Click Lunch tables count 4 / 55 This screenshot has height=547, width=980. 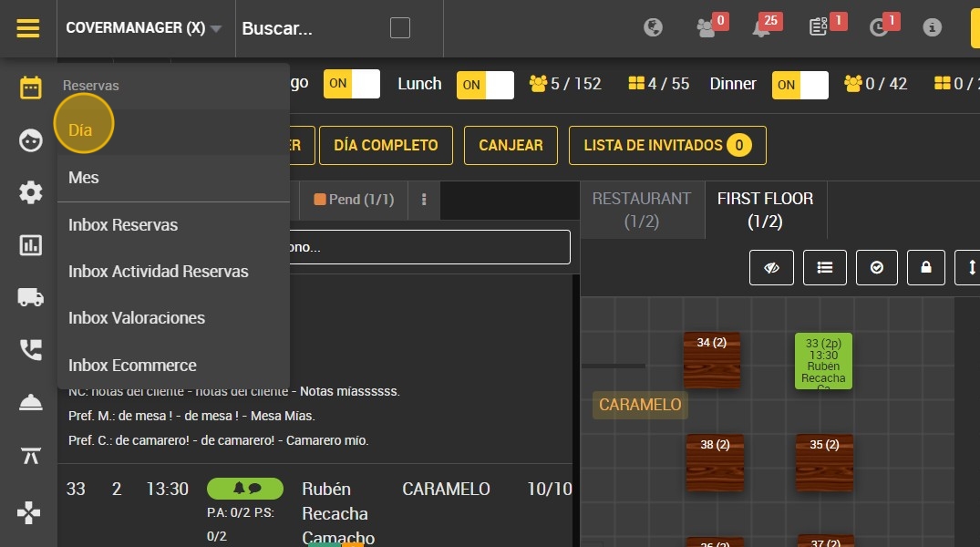click(659, 84)
